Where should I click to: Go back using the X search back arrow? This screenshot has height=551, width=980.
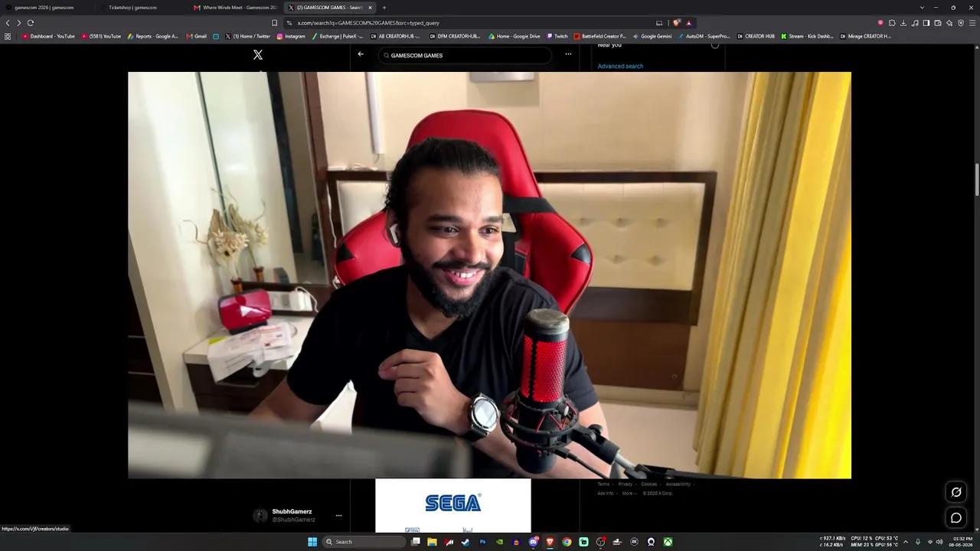(x=361, y=54)
